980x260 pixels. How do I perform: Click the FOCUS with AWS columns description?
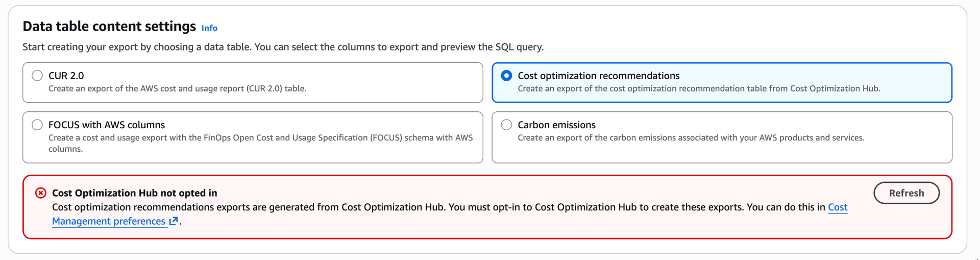point(260,143)
